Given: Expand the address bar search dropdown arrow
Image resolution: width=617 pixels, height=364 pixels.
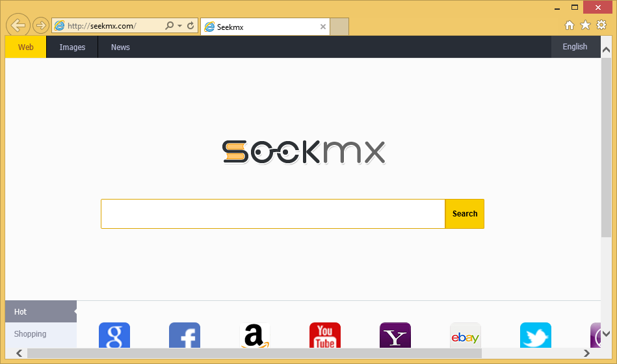Looking at the screenshot, I should click(x=179, y=26).
